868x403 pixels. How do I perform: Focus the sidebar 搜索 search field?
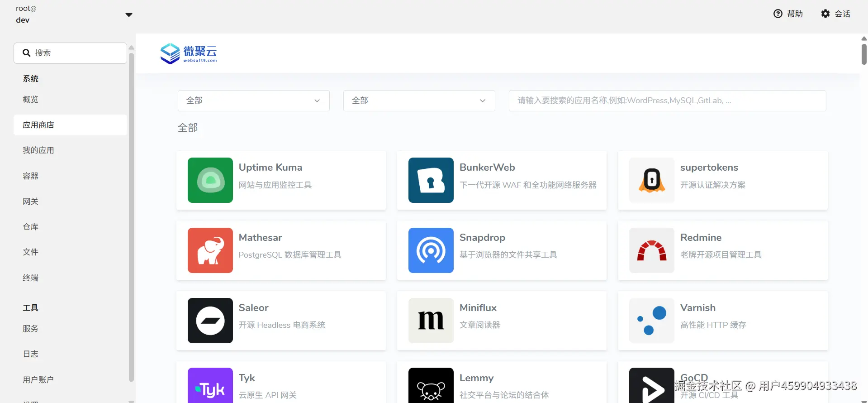pyautogui.click(x=70, y=53)
